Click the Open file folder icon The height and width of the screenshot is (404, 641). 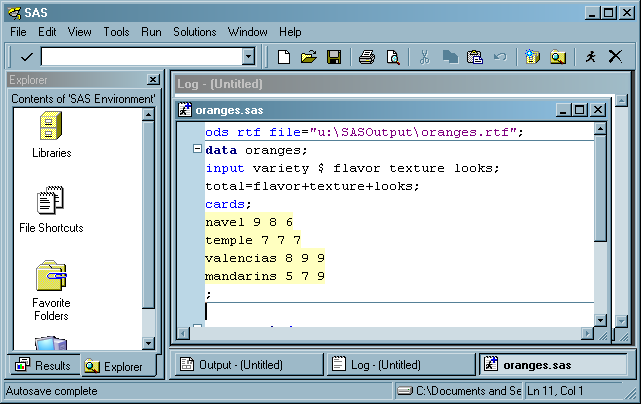point(309,57)
